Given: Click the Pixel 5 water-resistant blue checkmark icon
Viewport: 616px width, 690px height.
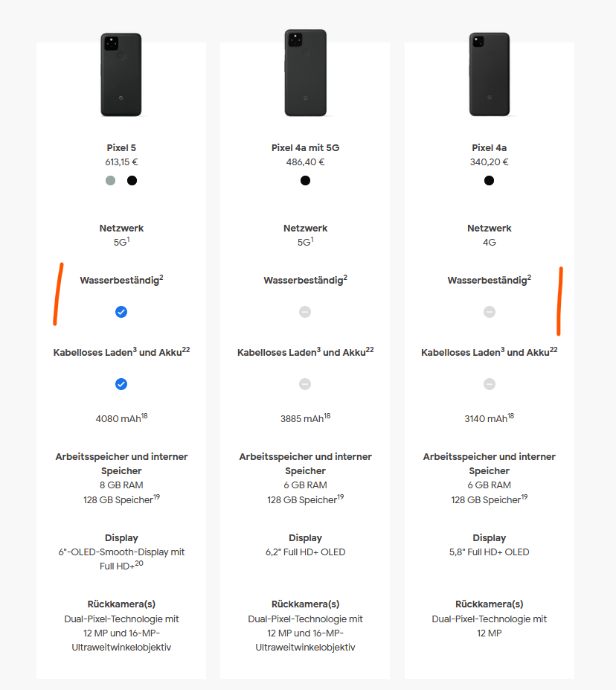Looking at the screenshot, I should click(121, 312).
